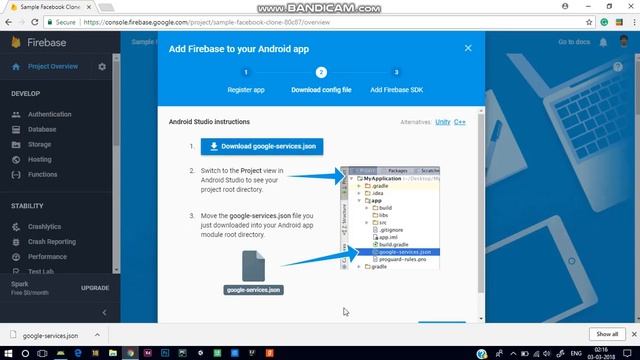
Task: Click the Hosting globe icon
Action: pos(16,160)
